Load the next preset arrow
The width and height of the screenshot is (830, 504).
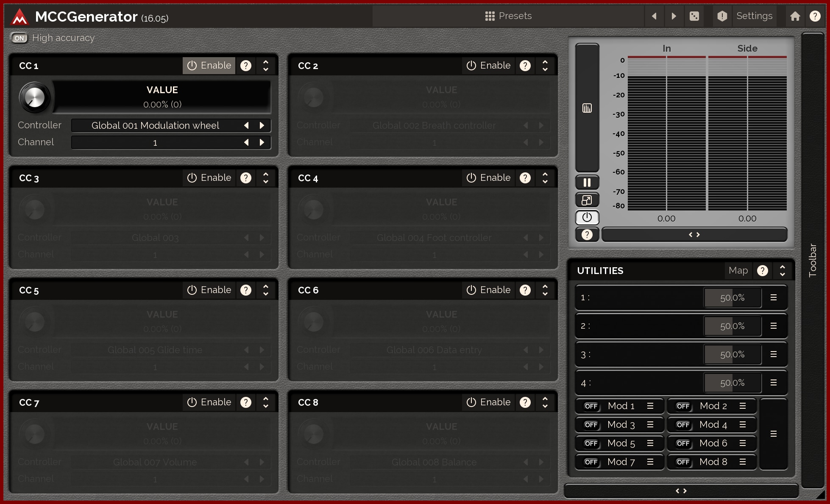click(x=674, y=16)
